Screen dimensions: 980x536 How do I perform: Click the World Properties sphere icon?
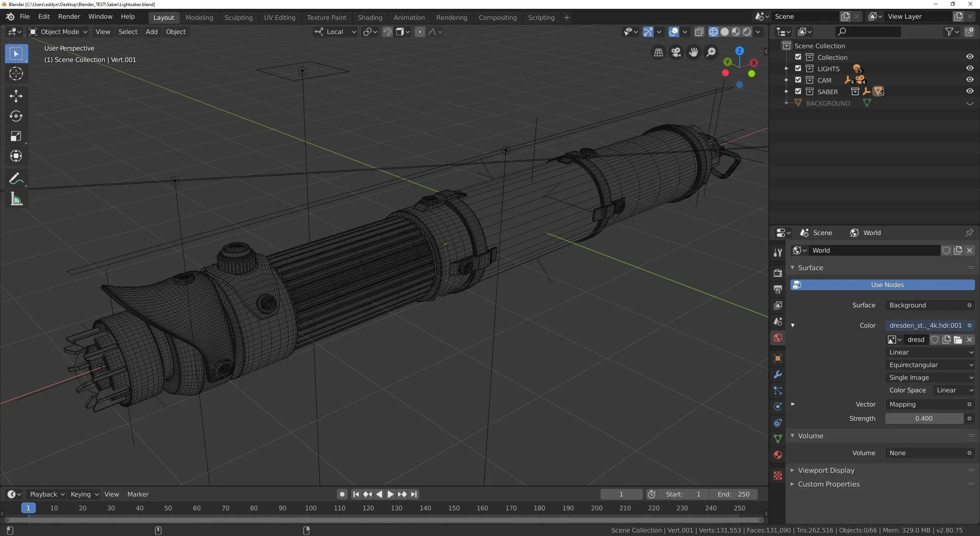[777, 338]
